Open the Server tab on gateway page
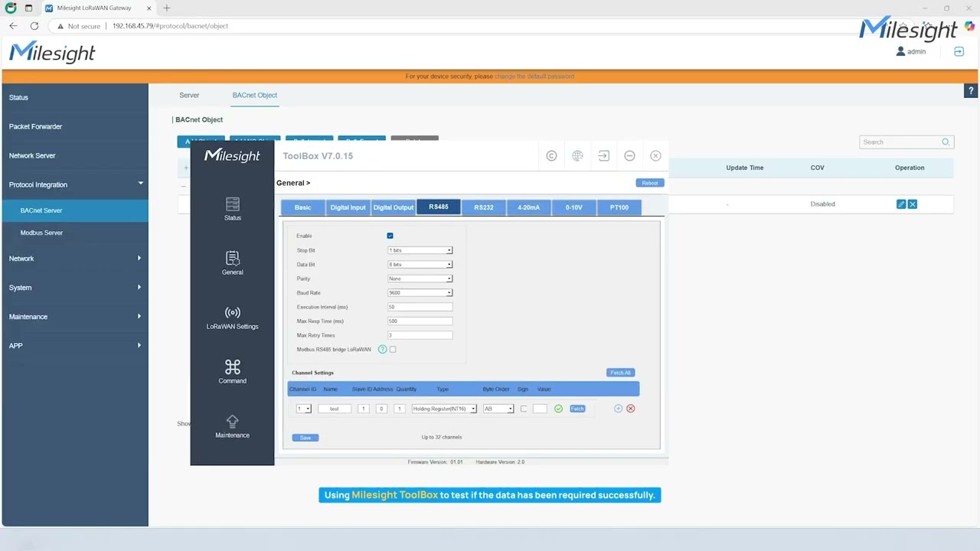 [189, 96]
